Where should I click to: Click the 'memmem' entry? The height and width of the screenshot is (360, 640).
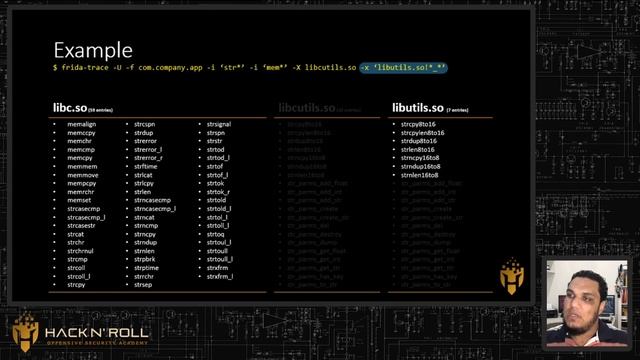pyautogui.click(x=82, y=167)
